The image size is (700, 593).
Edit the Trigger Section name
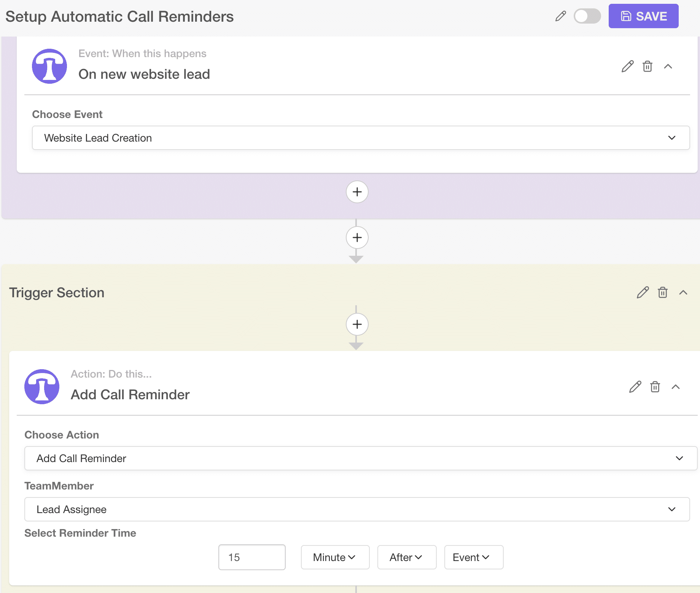tap(643, 292)
